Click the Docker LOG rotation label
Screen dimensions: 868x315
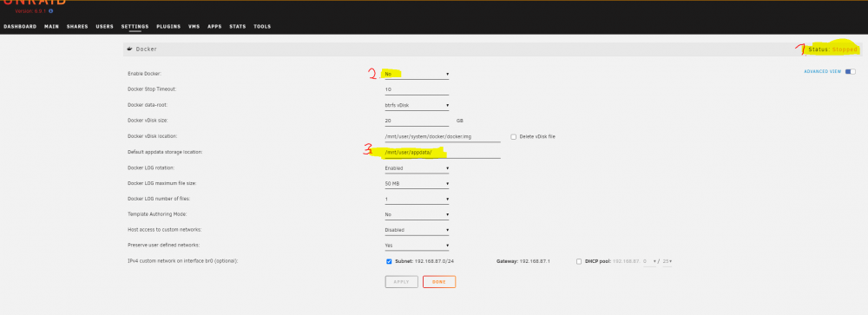pyautogui.click(x=152, y=167)
